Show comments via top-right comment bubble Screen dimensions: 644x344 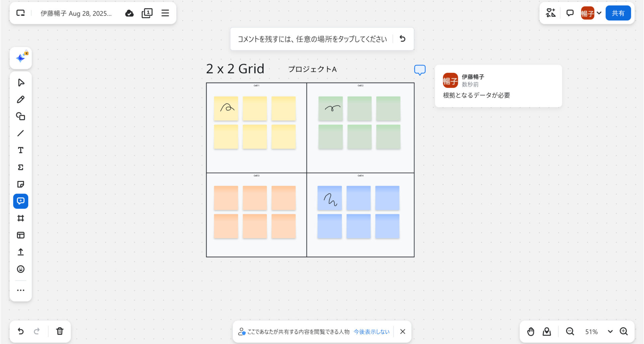coord(570,13)
